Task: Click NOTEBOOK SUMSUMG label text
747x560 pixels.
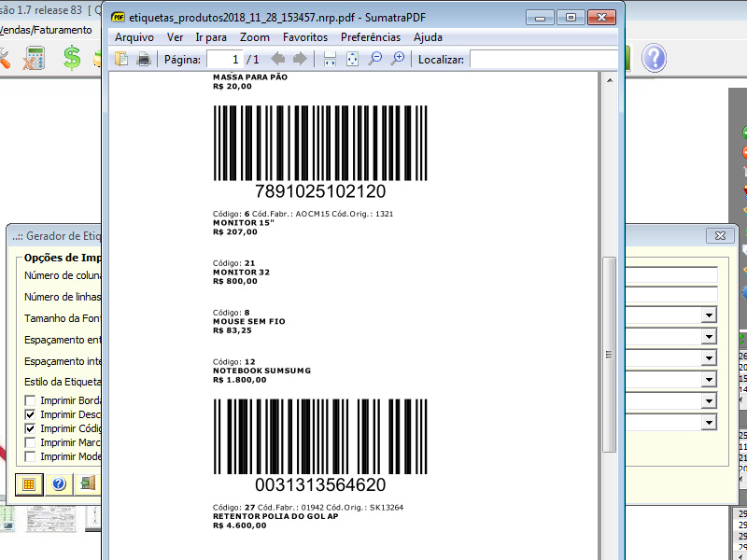Action: (261, 371)
